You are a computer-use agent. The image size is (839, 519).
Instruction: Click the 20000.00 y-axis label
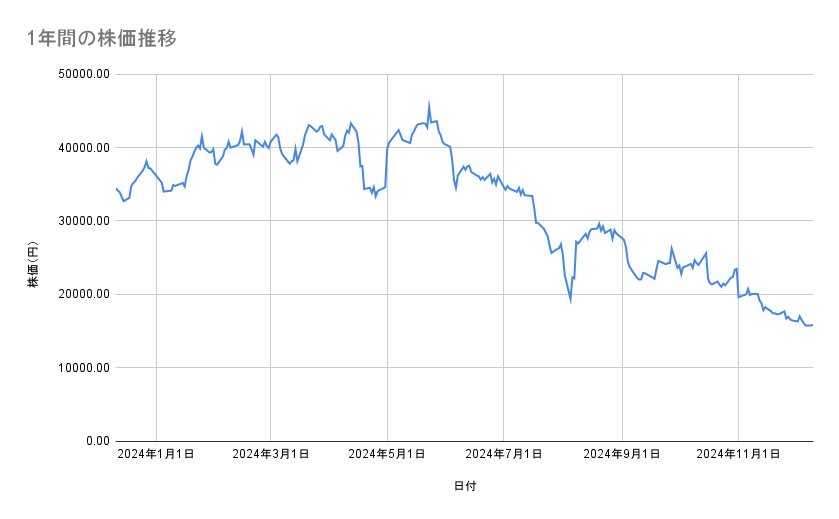click(83, 294)
